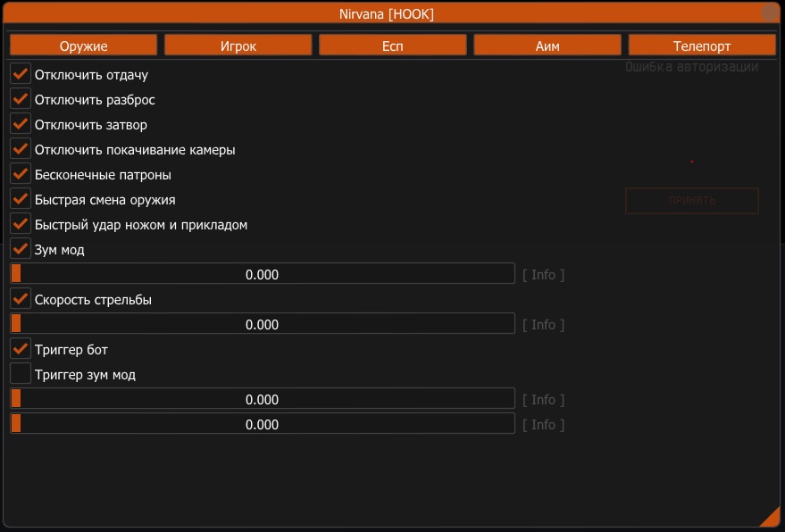The width and height of the screenshot is (785, 532).
Task: Disable Скорость стрельбы checkbox
Action: tap(21, 299)
